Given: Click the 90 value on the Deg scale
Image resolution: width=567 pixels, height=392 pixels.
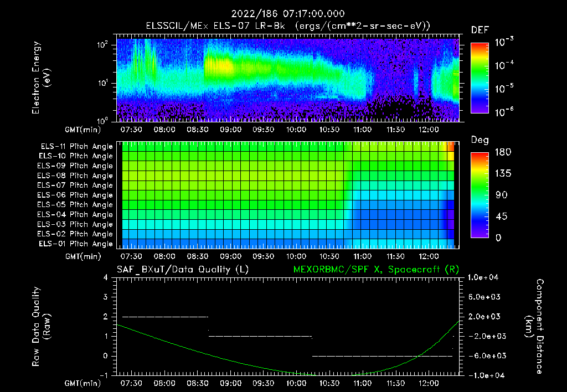Looking at the screenshot, I should pos(502,195).
